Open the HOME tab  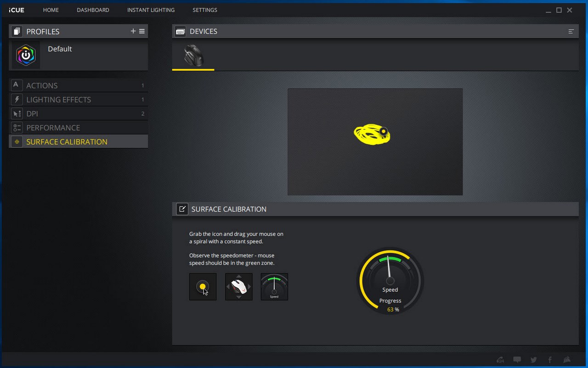click(51, 10)
